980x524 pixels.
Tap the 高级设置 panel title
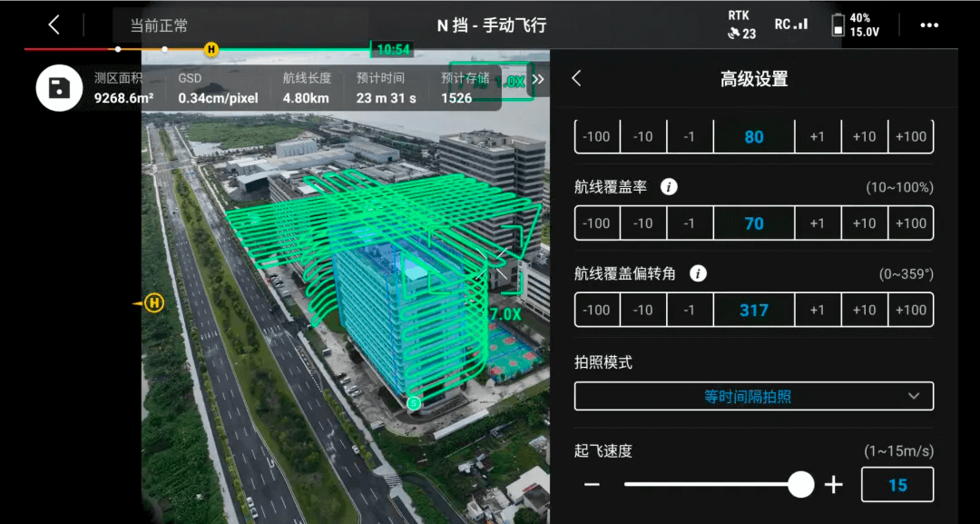tap(754, 79)
